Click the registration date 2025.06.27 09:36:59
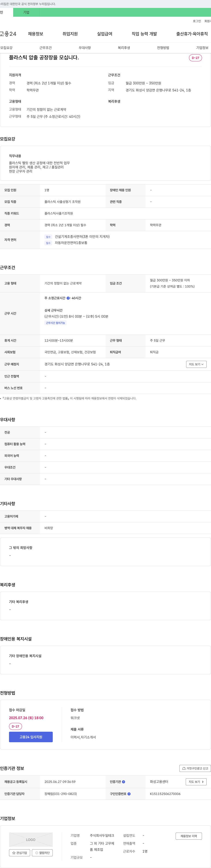This screenshot has width=211, height=868. (x=60, y=782)
